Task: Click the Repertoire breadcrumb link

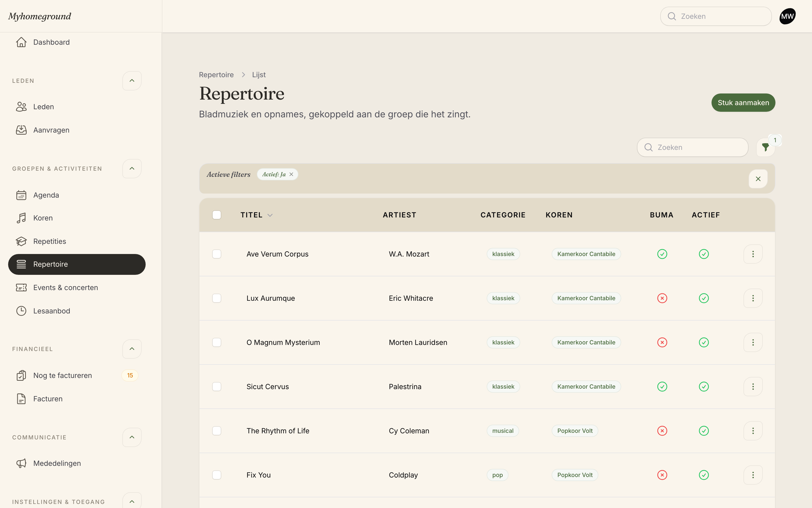Action: point(216,75)
